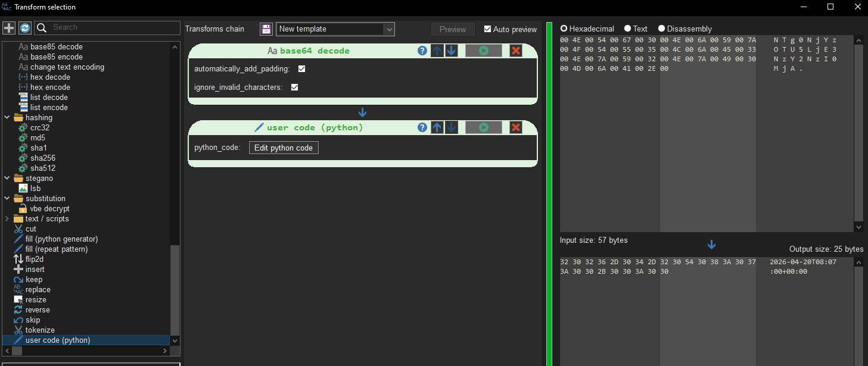This screenshot has width=868, height=366.
Task: Open help for user code (python) transform
Action: point(422,127)
